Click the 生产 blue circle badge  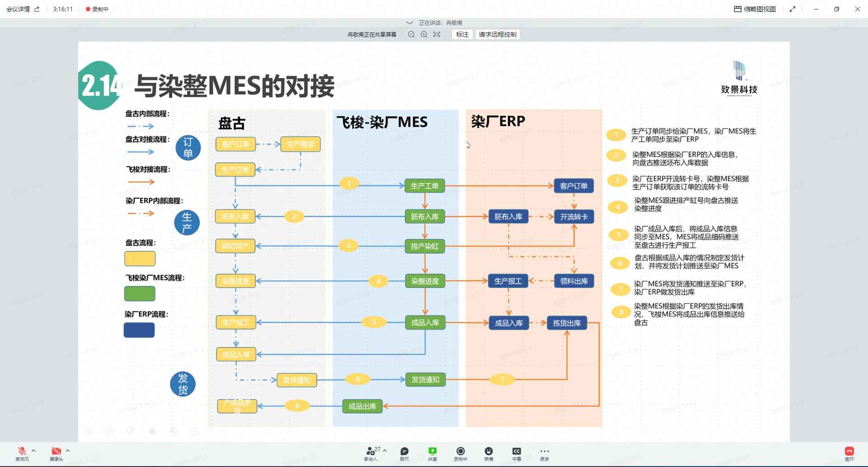click(x=187, y=222)
